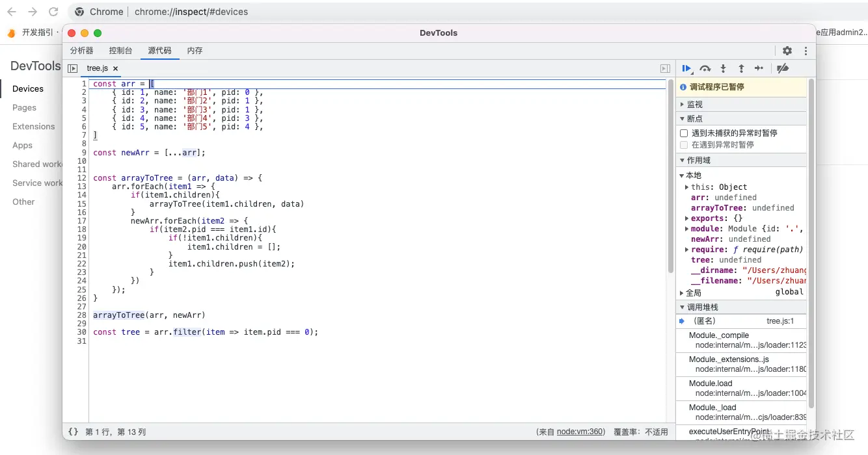
Task: Open the DevTools three-dot menu
Action: point(806,51)
